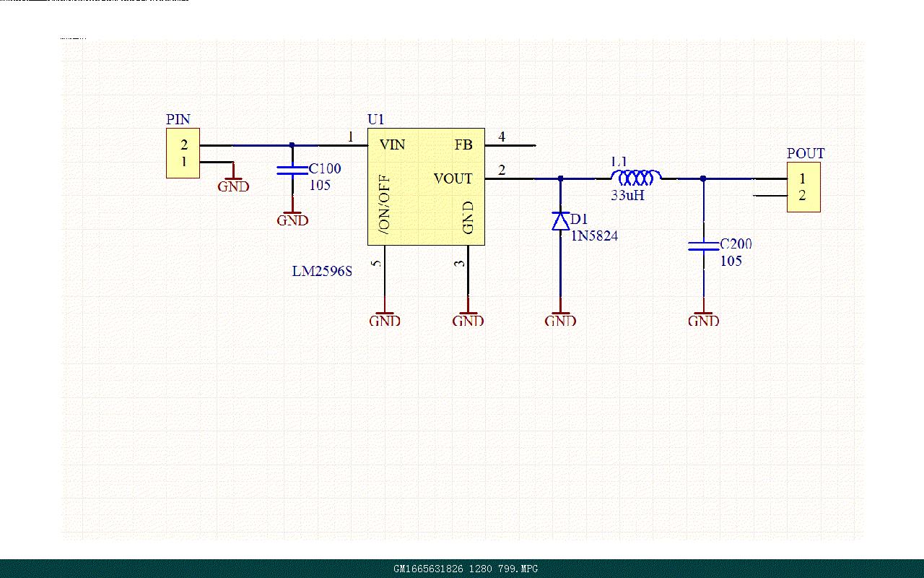The image size is (924, 578).
Task: Select the LM2596S regulator U1 body
Action: (426, 187)
